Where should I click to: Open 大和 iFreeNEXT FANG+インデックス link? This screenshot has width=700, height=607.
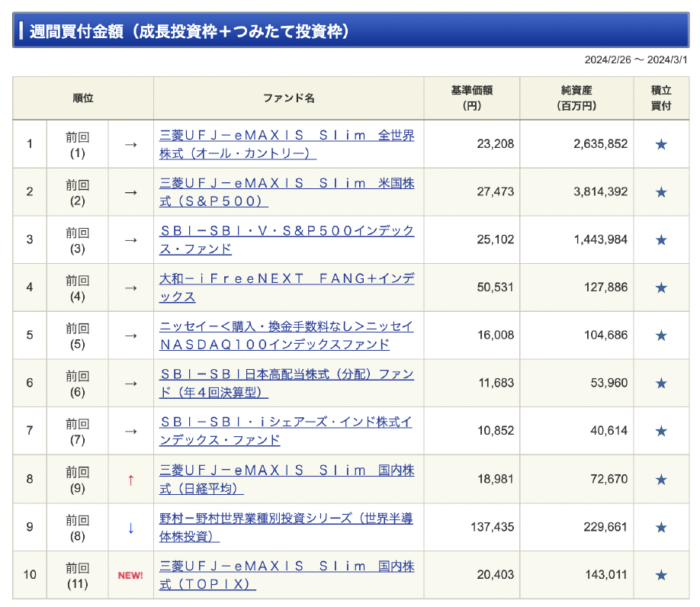(x=287, y=287)
